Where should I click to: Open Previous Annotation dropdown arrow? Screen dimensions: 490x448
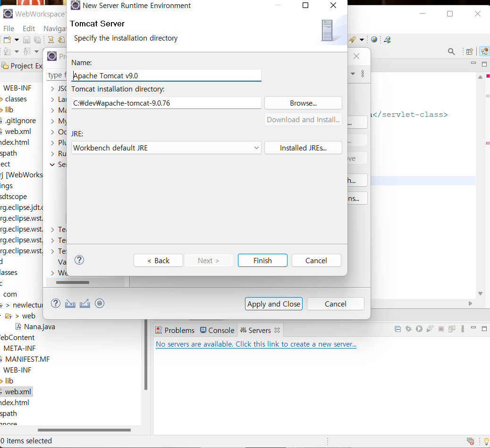[x=36, y=51]
